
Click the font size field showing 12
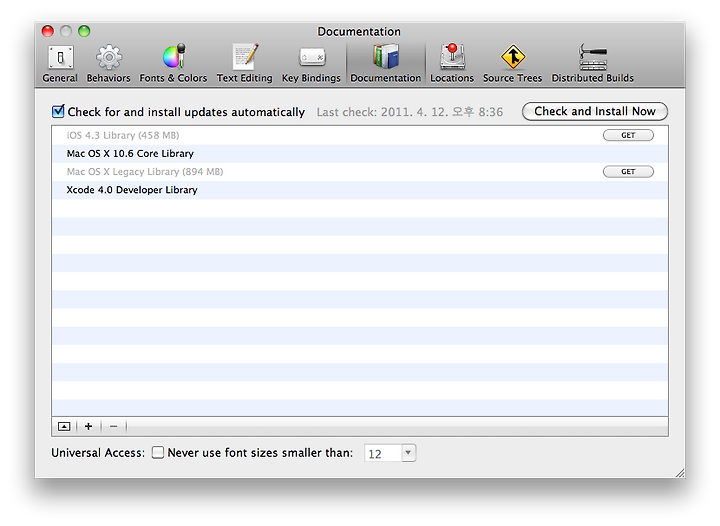click(x=383, y=453)
